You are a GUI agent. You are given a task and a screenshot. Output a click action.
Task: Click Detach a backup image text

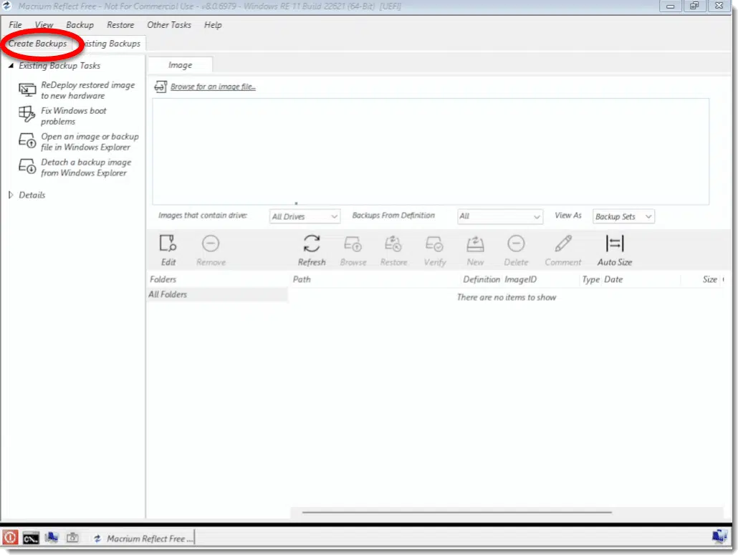click(x=86, y=168)
